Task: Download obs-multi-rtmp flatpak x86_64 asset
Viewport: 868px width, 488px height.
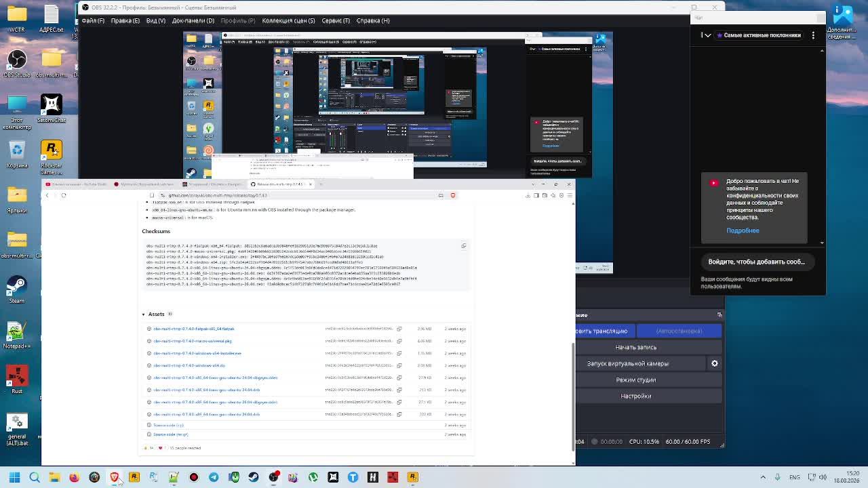Action: coord(194,329)
